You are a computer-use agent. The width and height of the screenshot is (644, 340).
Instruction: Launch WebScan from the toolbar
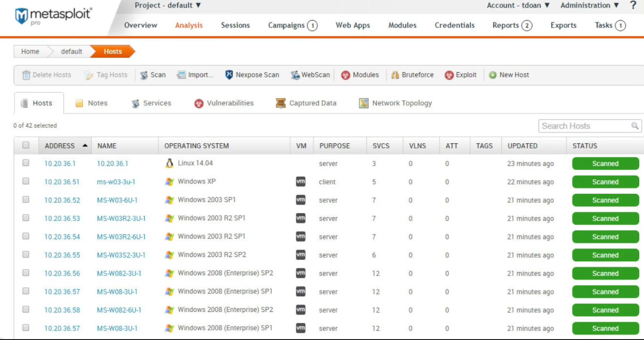310,75
